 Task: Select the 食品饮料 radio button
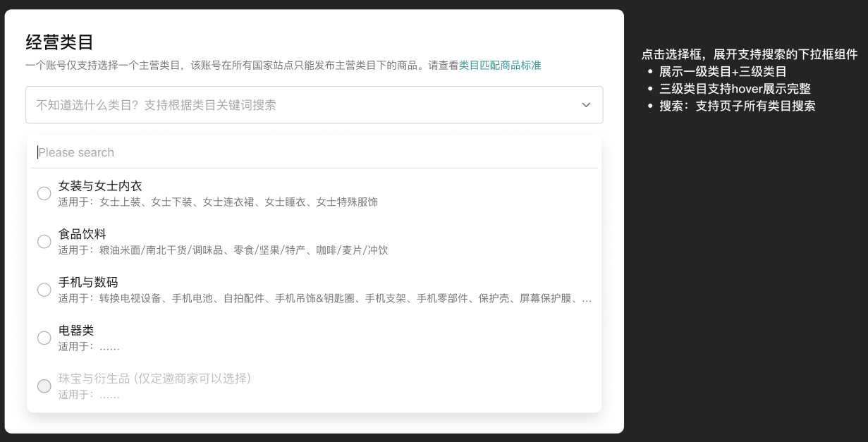click(x=44, y=241)
